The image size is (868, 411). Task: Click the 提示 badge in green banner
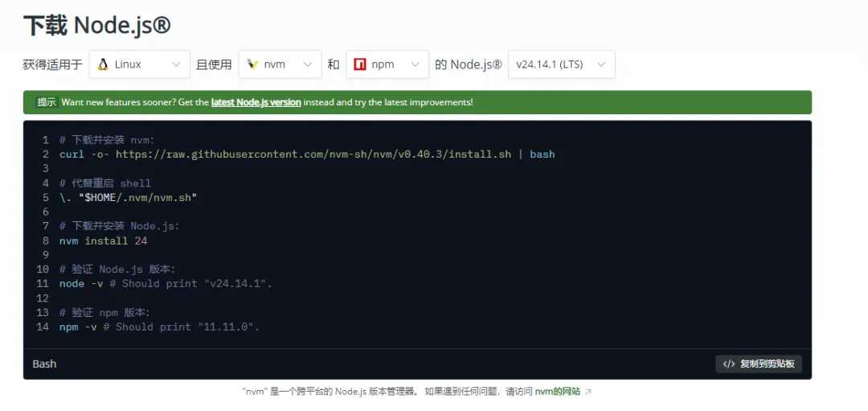point(47,102)
